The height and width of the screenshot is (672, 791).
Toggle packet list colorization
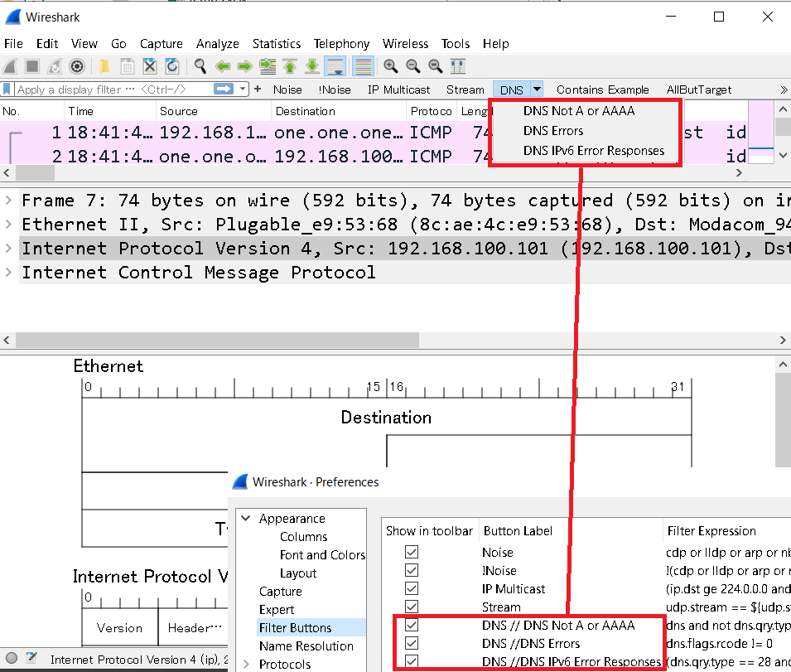pyautogui.click(x=364, y=66)
